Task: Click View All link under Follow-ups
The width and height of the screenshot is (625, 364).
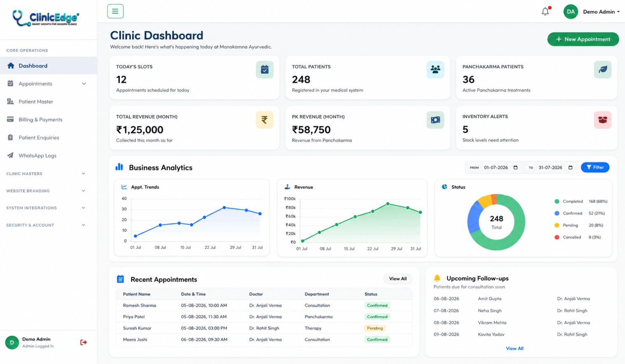Action: pos(514,348)
